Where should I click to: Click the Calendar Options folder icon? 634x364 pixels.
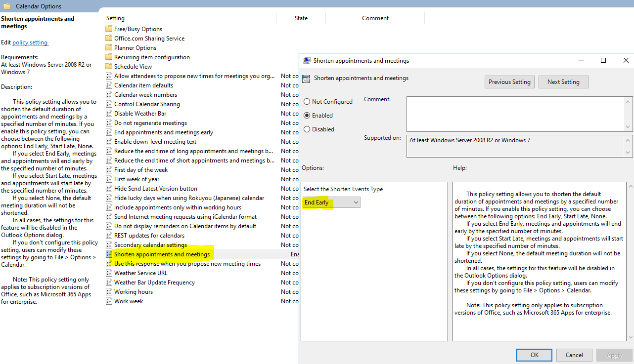[x=7, y=6]
